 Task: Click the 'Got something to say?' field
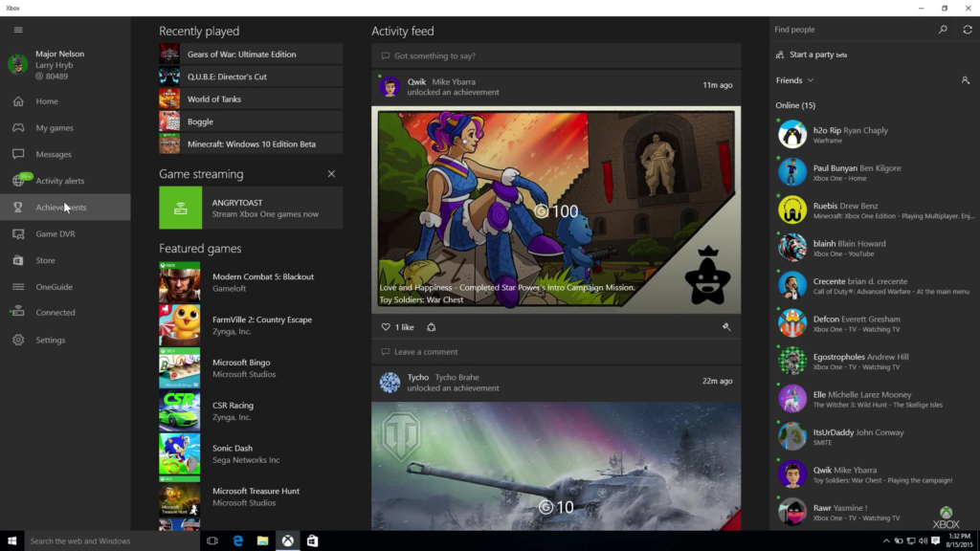coord(555,56)
